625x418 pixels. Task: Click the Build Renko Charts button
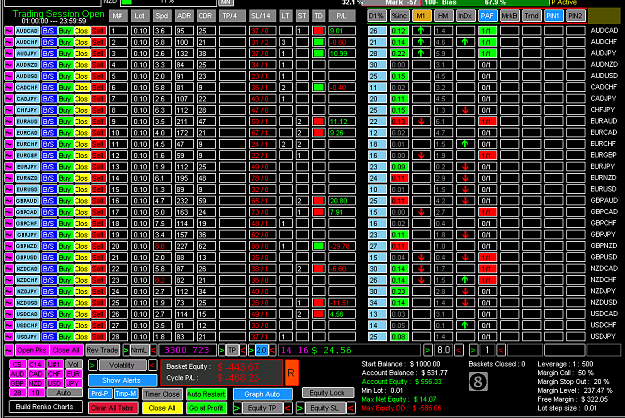pos(45,406)
